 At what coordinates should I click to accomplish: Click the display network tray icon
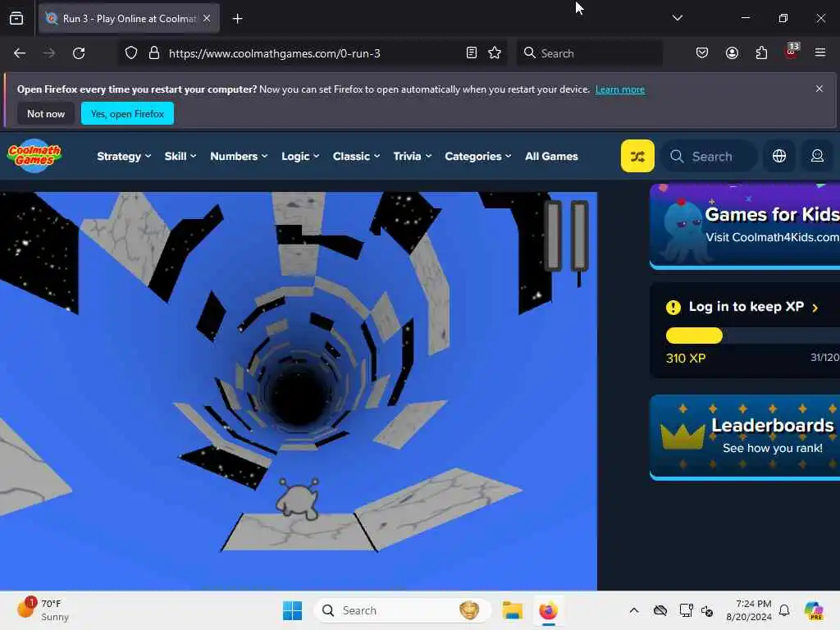click(x=686, y=610)
